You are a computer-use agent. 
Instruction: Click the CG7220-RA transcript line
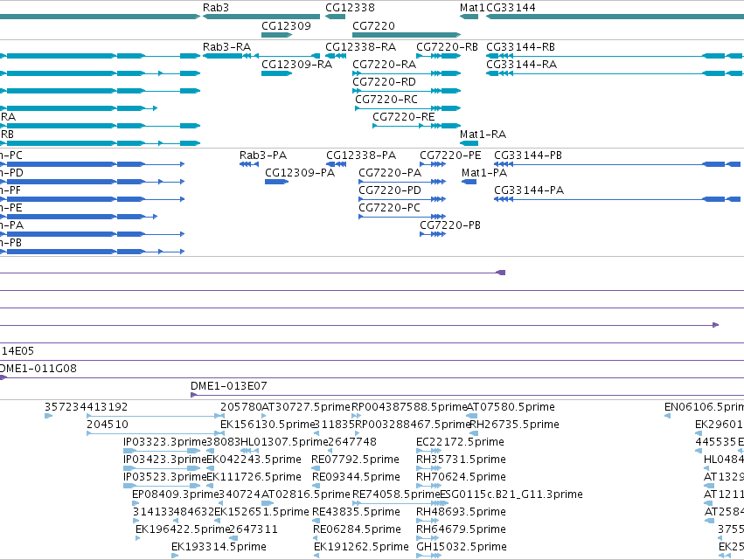[407, 73]
